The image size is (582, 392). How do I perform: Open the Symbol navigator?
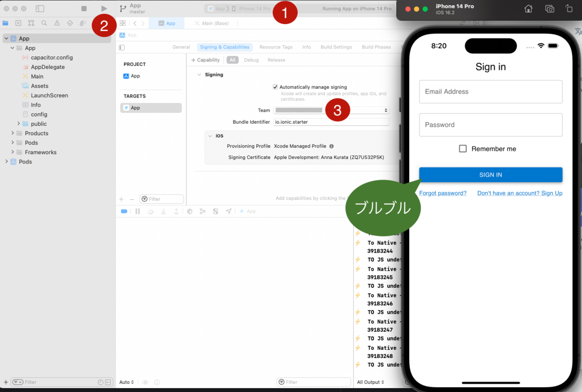point(31,23)
